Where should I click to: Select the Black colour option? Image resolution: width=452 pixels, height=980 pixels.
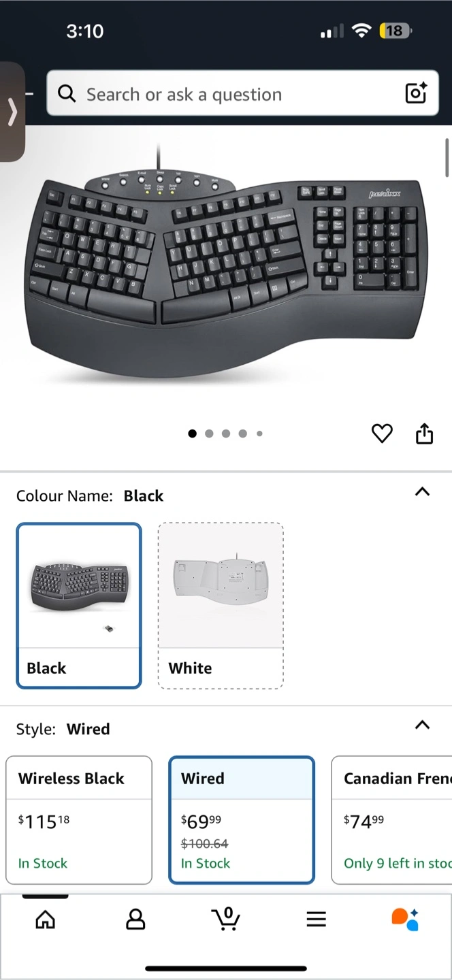coord(79,606)
